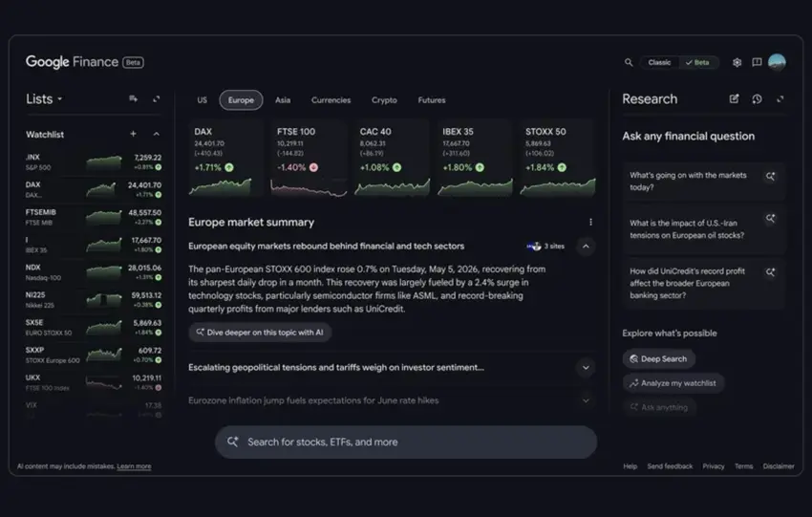Select the NI225 Nikkei 225 watchlist row
This screenshot has height=517, width=812.
pos(94,300)
